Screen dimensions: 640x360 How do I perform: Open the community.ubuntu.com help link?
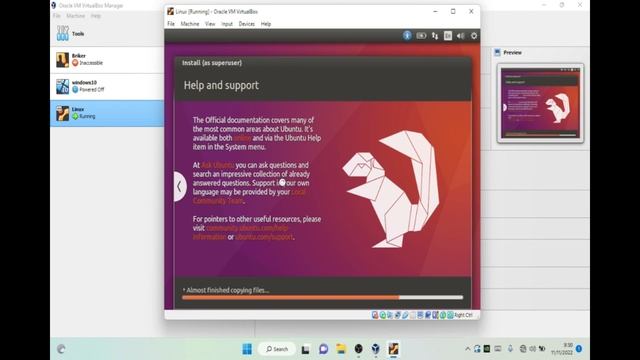pyautogui.click(x=241, y=232)
